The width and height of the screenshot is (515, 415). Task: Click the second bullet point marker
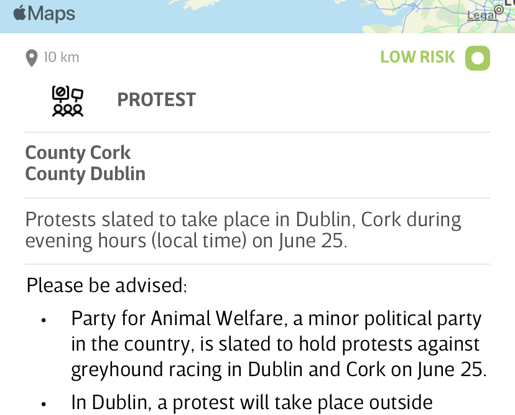coord(43,404)
